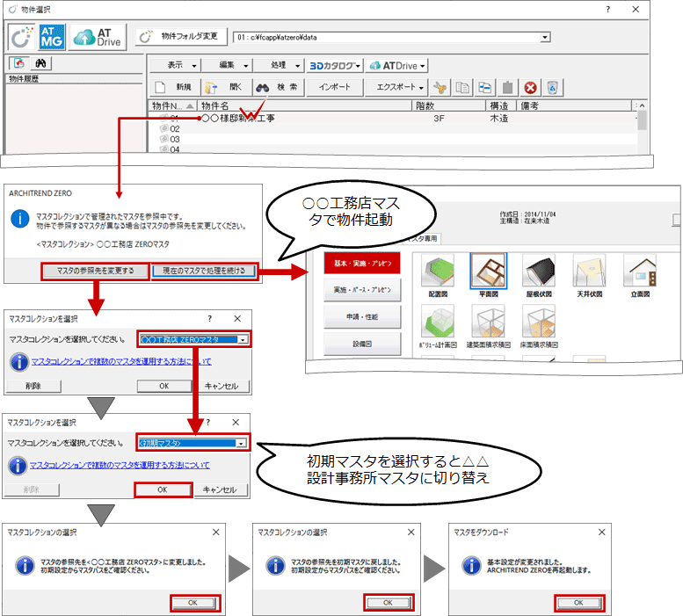
Task: Close the マスタをダウンロード dialog
Action: pos(601,532)
